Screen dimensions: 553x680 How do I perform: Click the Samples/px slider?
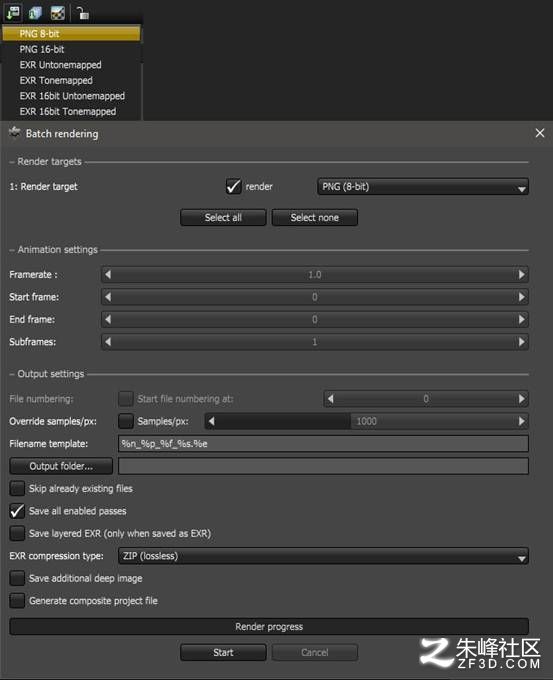366,421
